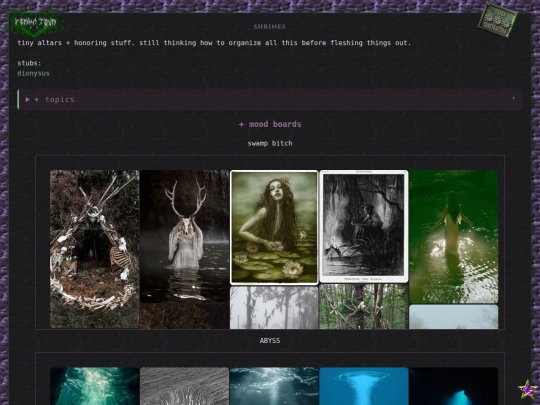Click the green site logo in header

click(x=34, y=23)
